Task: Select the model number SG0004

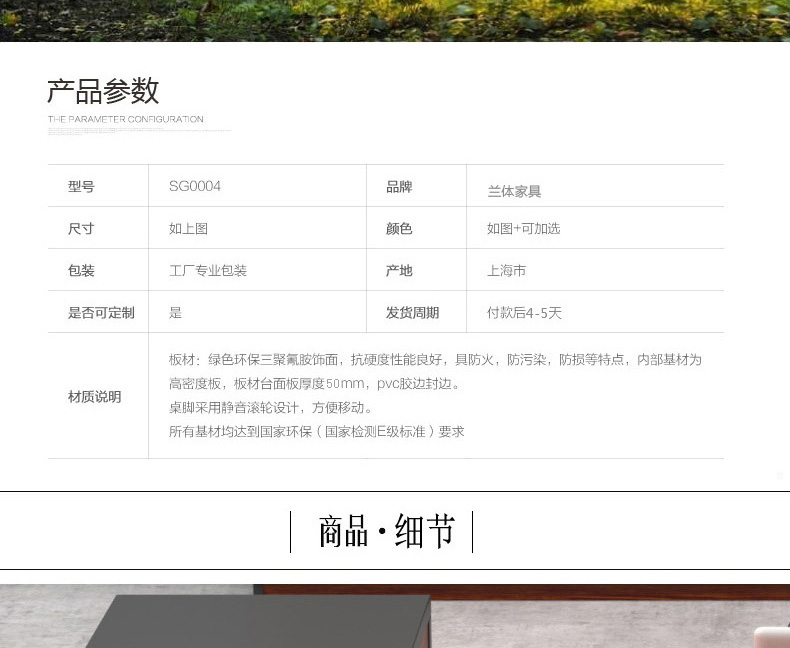Action: pos(195,186)
